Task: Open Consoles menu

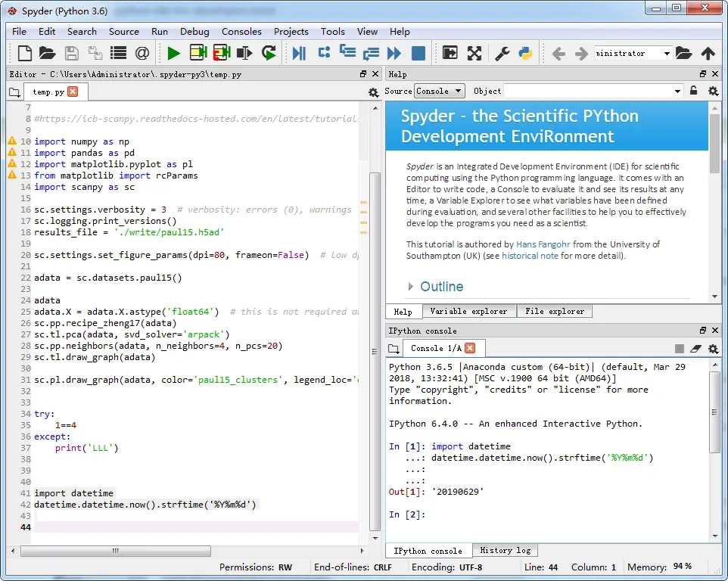Action: [x=241, y=32]
